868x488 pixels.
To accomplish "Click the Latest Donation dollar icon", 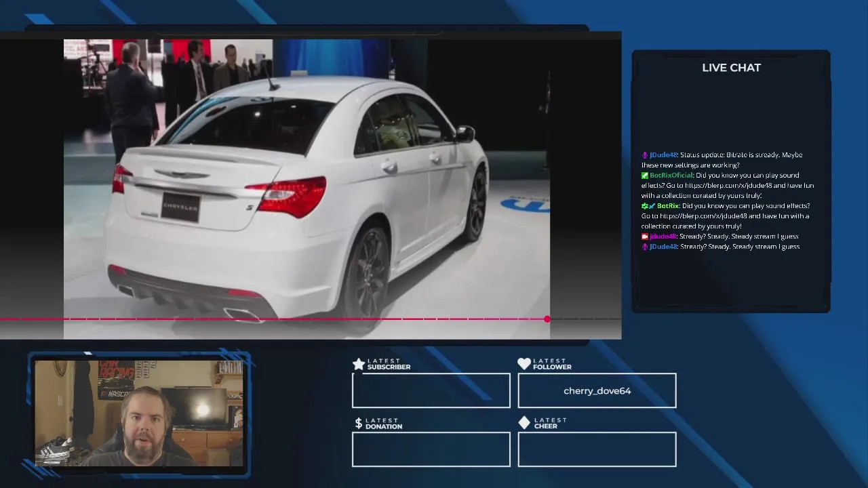I will pyautogui.click(x=359, y=423).
